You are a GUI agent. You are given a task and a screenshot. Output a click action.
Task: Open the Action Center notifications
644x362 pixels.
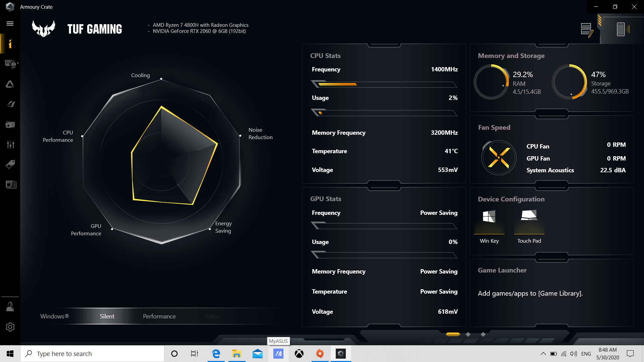[x=630, y=354]
